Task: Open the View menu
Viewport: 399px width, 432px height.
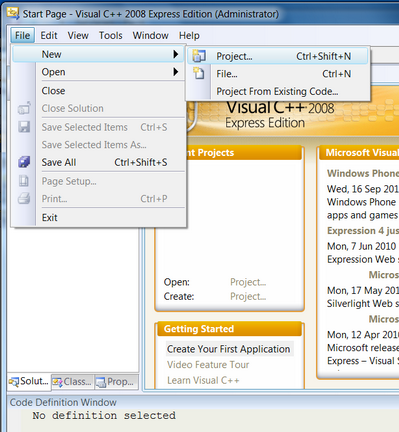Action: 78,35
